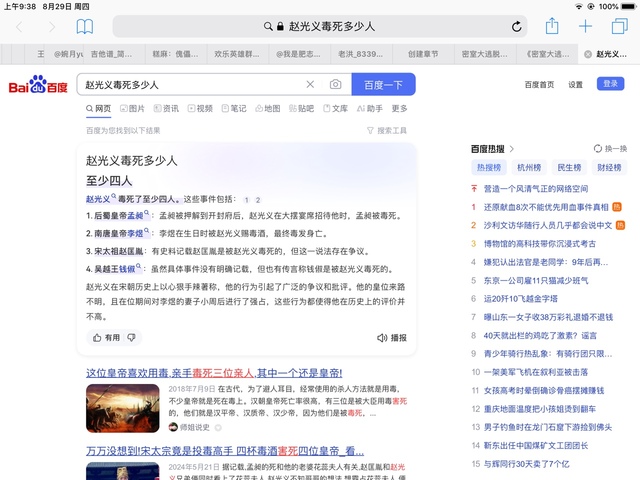This screenshot has height=480, width=640.
Task: Show all tabs overview icon
Action: 619,27
